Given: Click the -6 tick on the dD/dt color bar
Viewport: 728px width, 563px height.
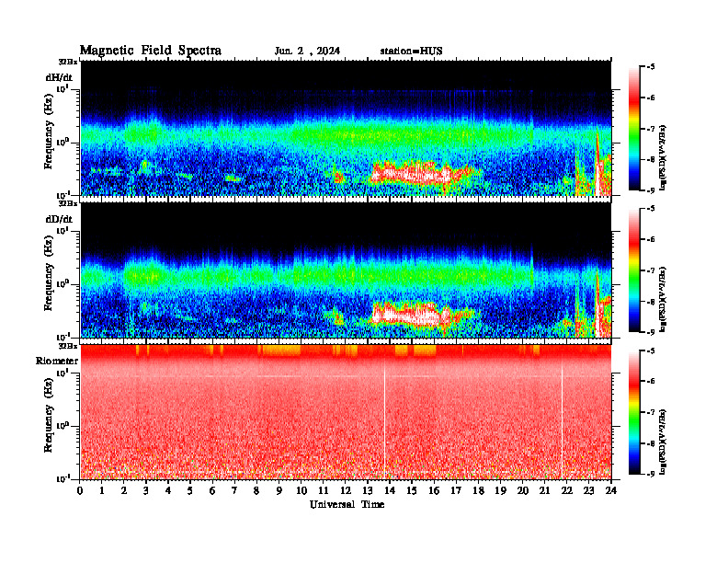Looking at the screenshot, I should [x=651, y=239].
